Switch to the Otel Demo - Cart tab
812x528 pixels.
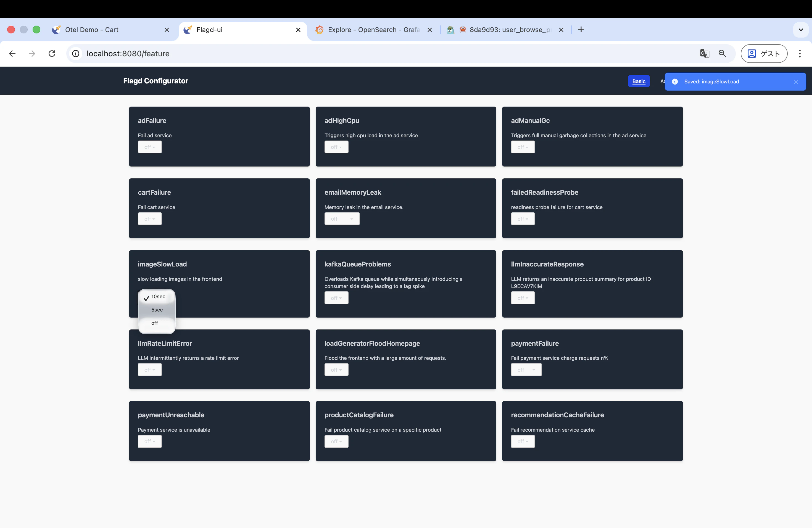pyautogui.click(x=92, y=30)
